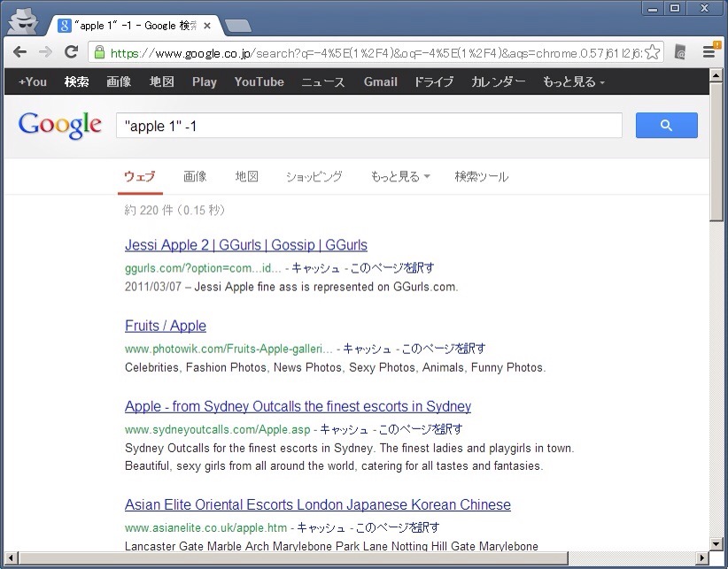The height and width of the screenshot is (569, 728).
Task: Click キャッシュ link for photowik.com result
Action: (368, 349)
